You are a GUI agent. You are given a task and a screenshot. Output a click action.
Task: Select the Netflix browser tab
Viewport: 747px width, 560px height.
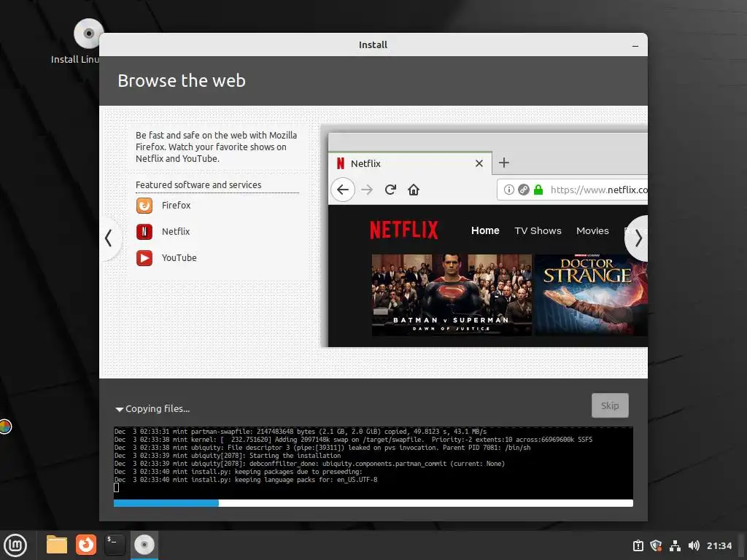(411, 163)
